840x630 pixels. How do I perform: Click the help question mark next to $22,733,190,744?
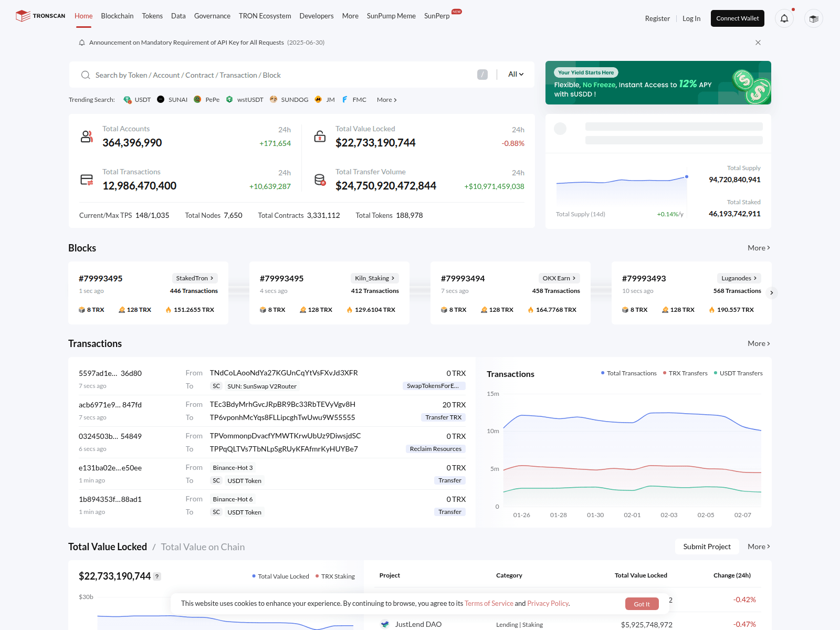pyautogui.click(x=157, y=576)
